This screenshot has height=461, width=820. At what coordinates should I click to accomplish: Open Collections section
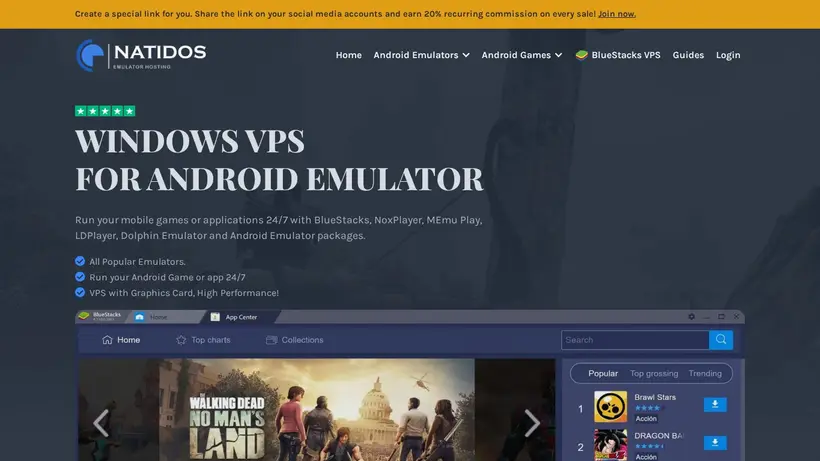click(294, 340)
